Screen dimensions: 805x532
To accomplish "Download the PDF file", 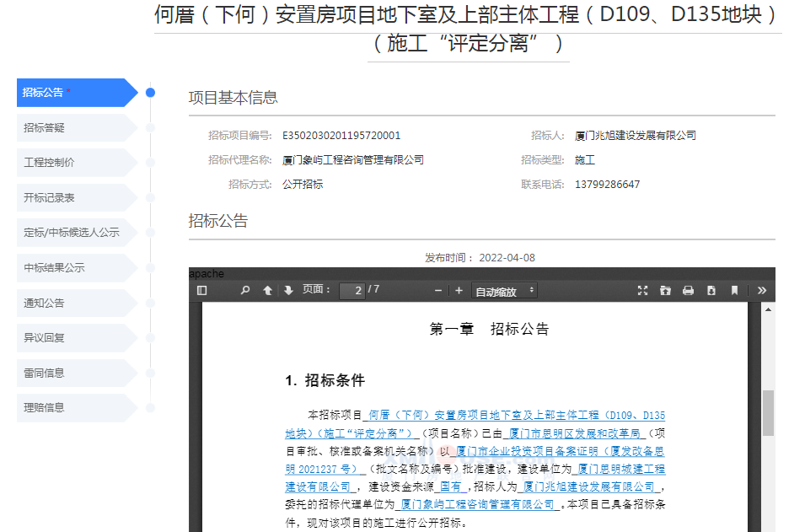I will click(x=711, y=291).
